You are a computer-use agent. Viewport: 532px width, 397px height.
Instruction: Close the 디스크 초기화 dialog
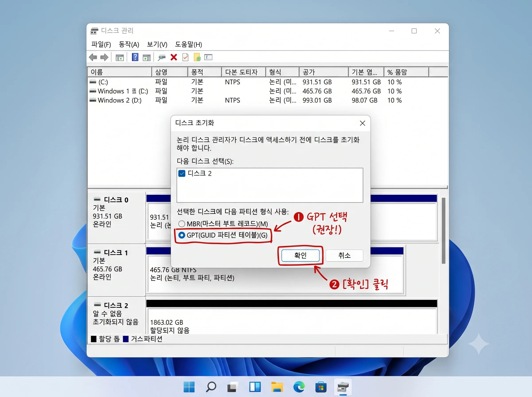coord(362,123)
